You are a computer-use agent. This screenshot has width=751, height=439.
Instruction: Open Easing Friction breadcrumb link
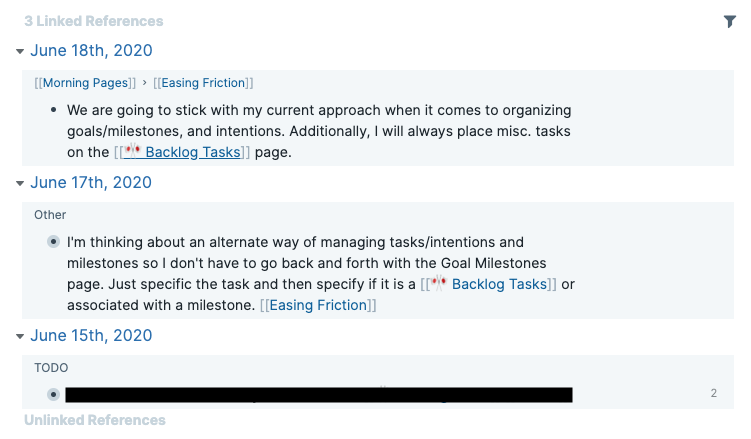203,83
